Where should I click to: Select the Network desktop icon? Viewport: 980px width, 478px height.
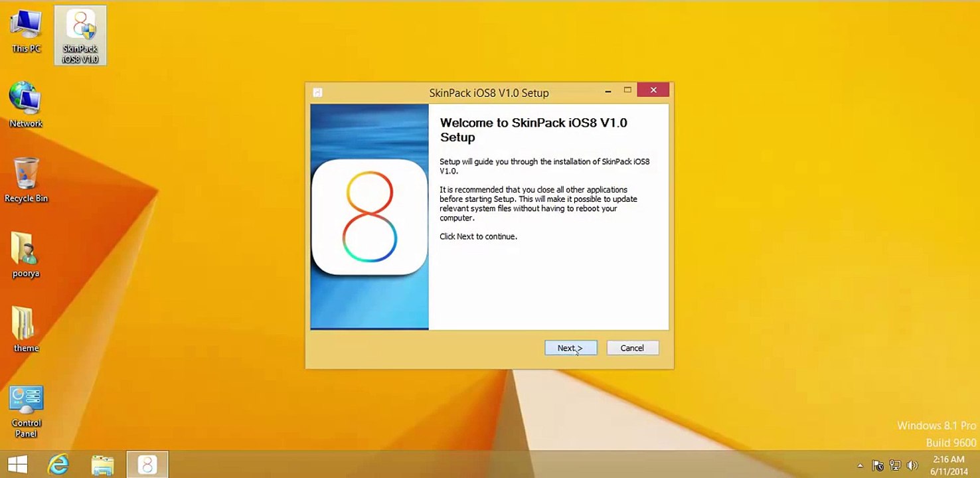coord(26,105)
